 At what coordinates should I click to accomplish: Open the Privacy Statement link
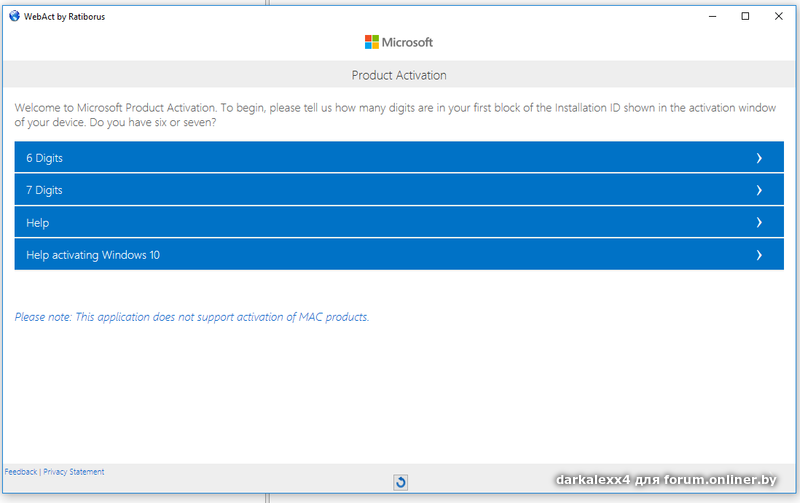[x=74, y=472]
